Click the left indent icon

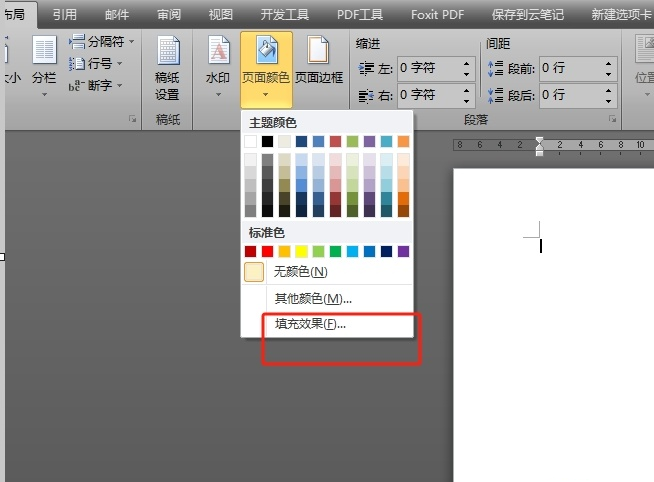pyautogui.click(x=367, y=68)
